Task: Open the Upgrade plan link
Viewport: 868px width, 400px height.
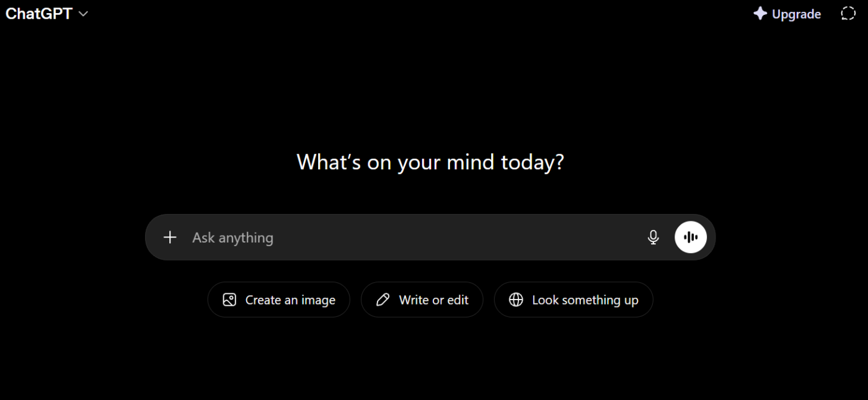Action: [787, 14]
